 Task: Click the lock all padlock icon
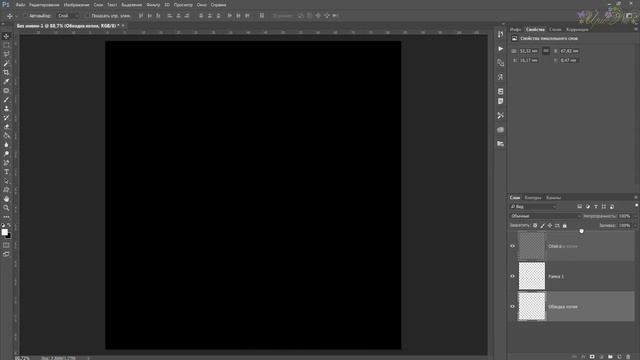564,225
